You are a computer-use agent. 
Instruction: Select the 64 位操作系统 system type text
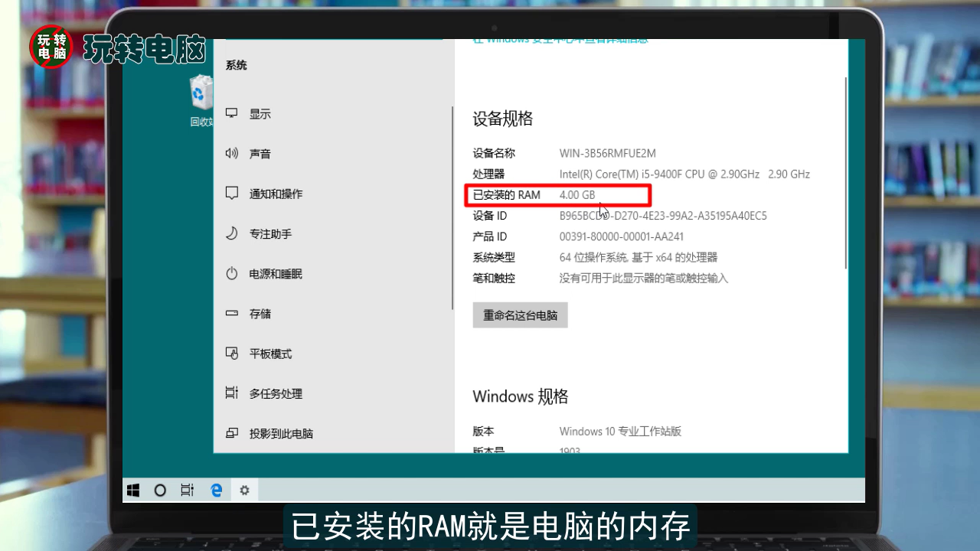point(639,257)
